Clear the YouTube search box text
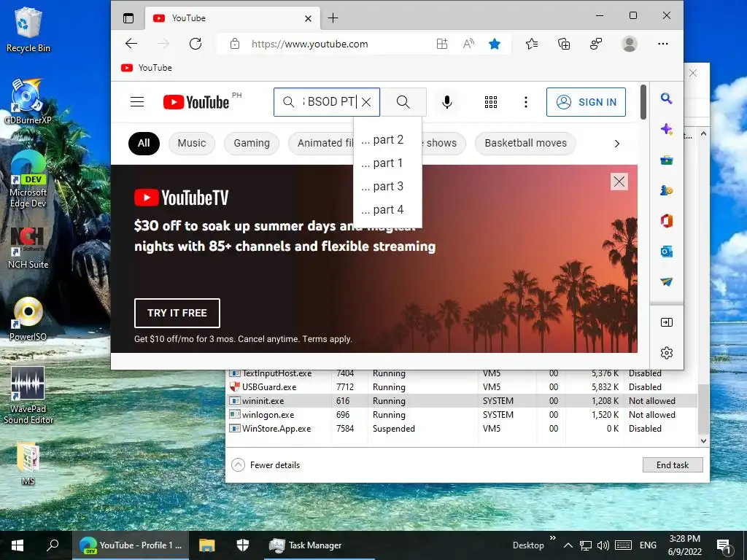The width and height of the screenshot is (747, 560). [366, 102]
